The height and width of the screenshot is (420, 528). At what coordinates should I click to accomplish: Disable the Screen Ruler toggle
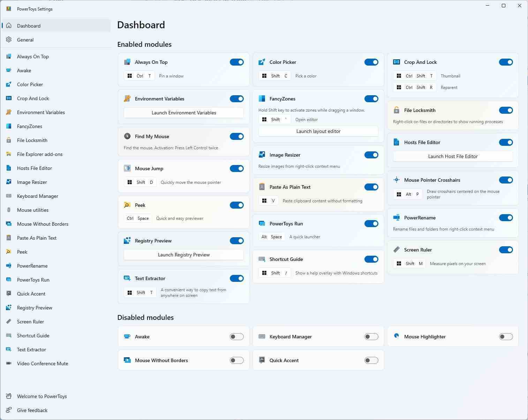pyautogui.click(x=506, y=250)
